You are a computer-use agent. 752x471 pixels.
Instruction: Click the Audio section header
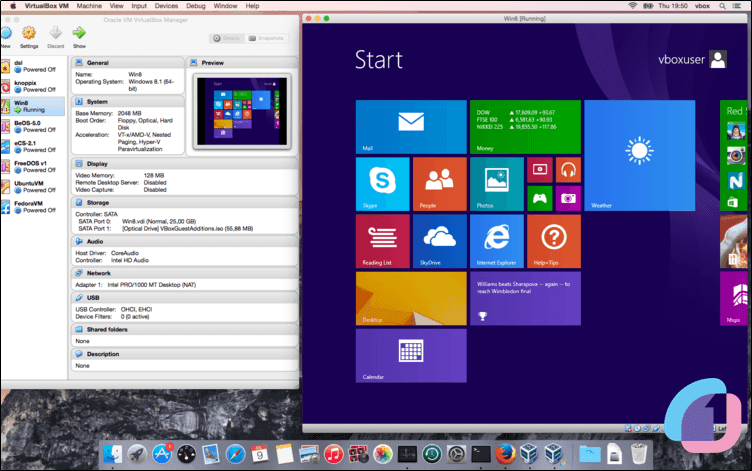tap(185, 241)
